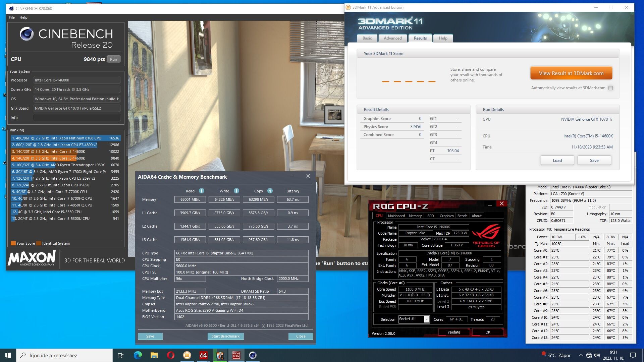Select ranking entry Xeon Platinum 8168
The height and width of the screenshot is (362, 644).
pyautogui.click(x=65, y=138)
